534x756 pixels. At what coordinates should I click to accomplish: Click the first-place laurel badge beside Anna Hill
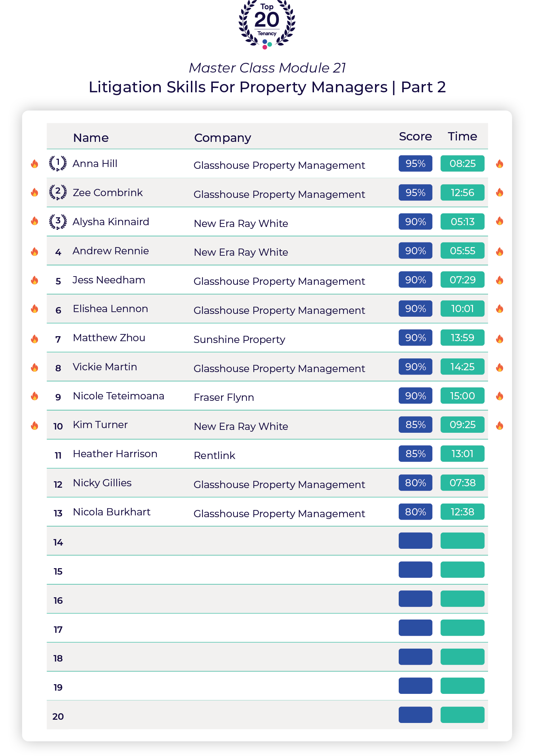click(58, 163)
